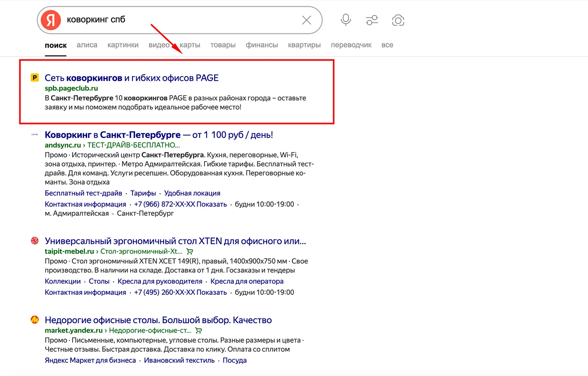The image size is (588, 376).
Task: Show phone number +7 (966) 872-XX-XX
Action: point(180,204)
